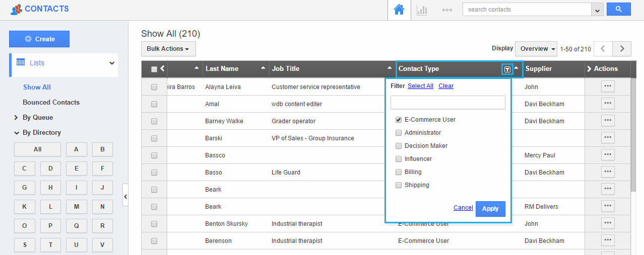Uncheck the E-Commerce User filter option
644x255 pixels.
(399, 120)
